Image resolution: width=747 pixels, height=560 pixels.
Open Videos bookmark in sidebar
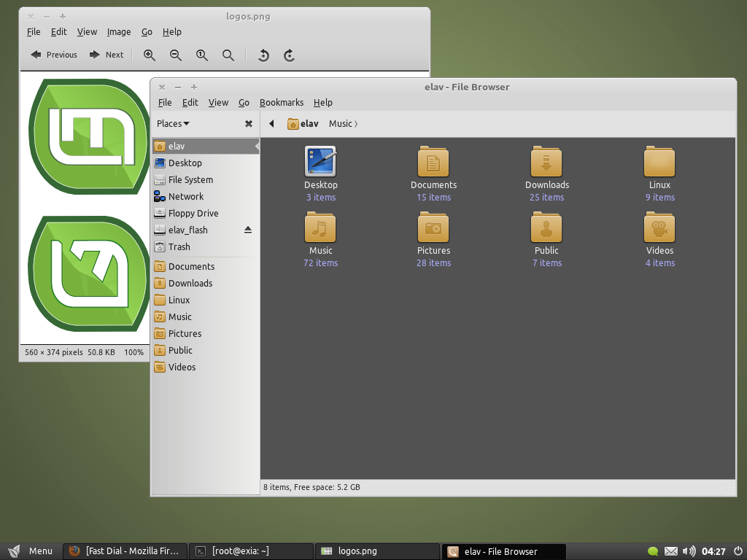(206, 367)
